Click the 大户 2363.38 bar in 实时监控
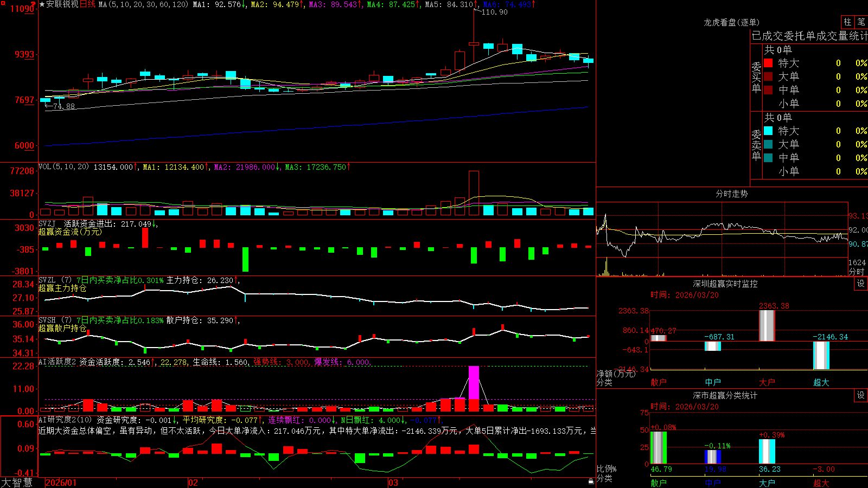The image size is (868, 488). coord(767,326)
